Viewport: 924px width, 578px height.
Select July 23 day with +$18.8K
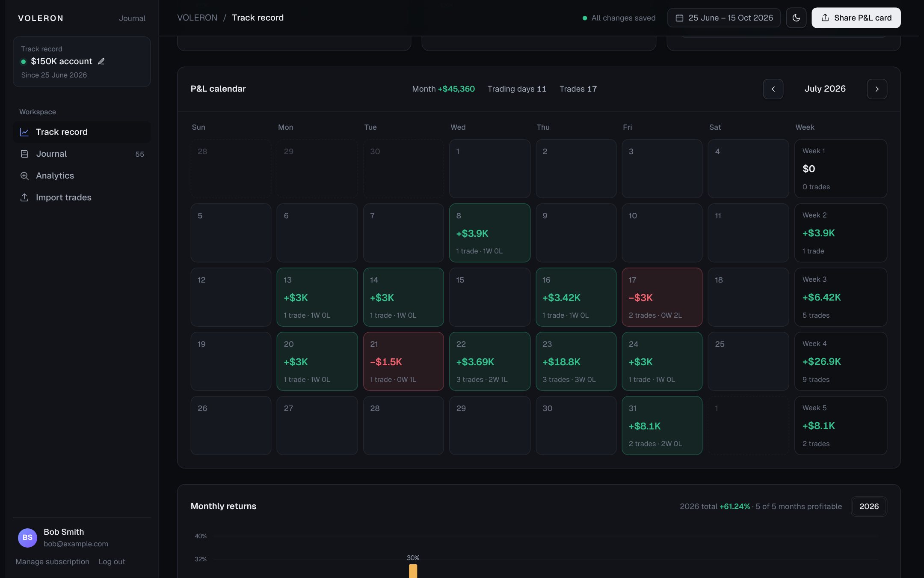576,361
